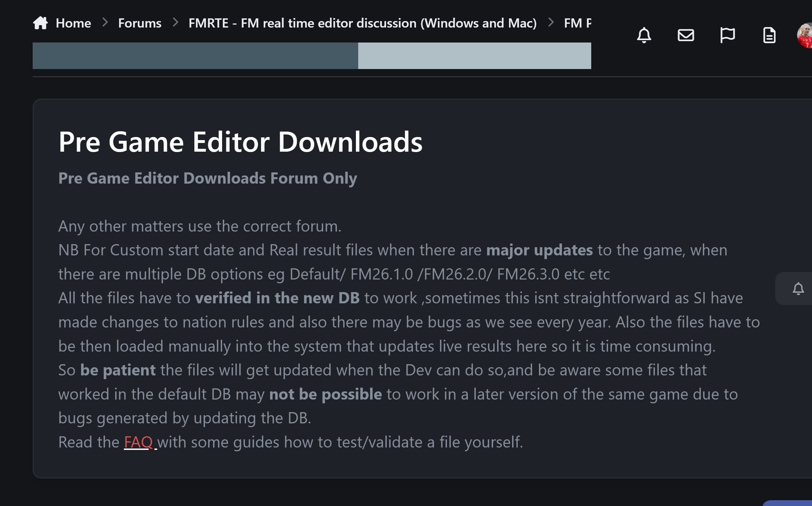Click the chevron after Forums breadcrumb
The width and height of the screenshot is (812, 506).
(176, 22)
